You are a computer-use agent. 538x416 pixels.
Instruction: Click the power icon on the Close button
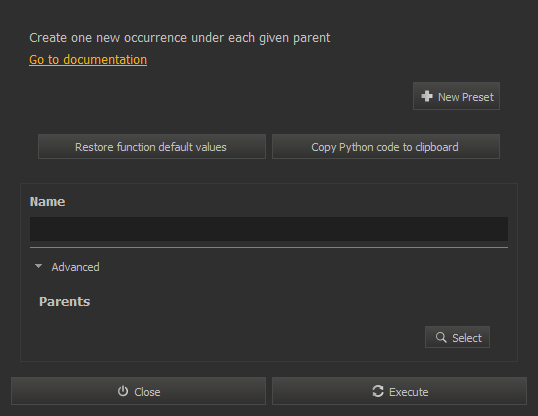tap(123, 391)
